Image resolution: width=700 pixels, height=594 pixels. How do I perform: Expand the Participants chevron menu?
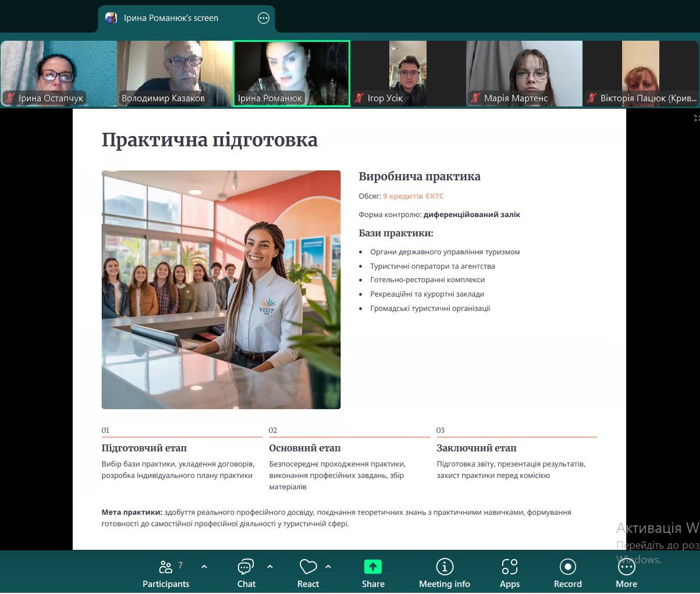[204, 566]
